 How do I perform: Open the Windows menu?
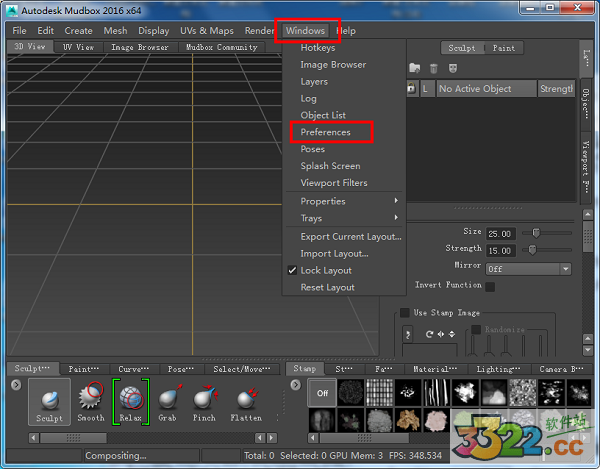point(305,31)
